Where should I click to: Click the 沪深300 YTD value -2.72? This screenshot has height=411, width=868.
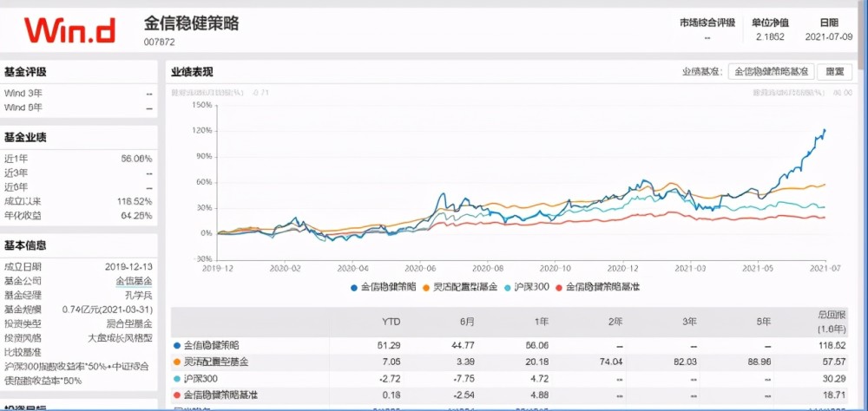[x=390, y=379]
